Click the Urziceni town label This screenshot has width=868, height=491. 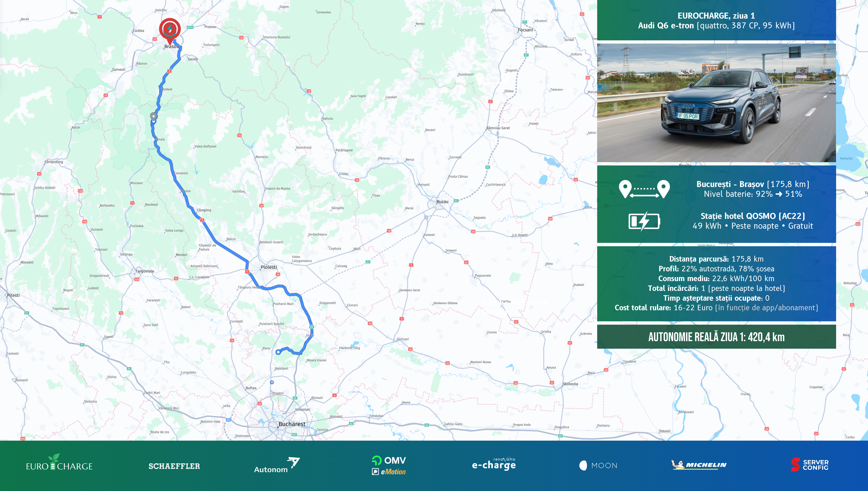pos(403,339)
